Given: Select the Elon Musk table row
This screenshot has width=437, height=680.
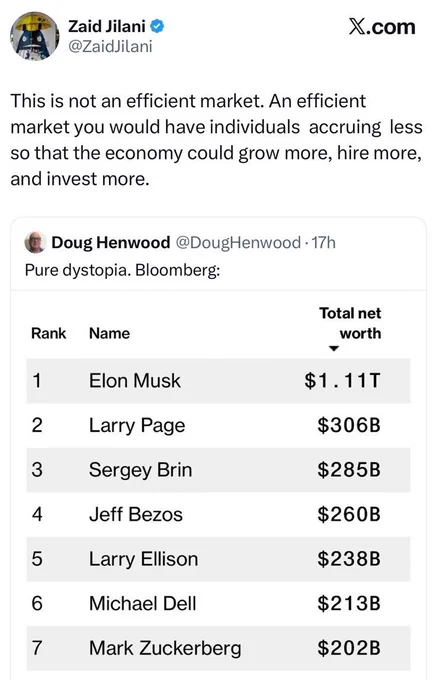Looking at the screenshot, I should tap(218, 381).
